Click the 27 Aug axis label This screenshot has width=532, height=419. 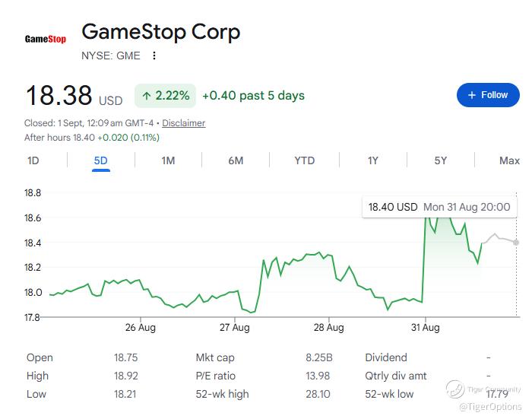[x=234, y=328]
